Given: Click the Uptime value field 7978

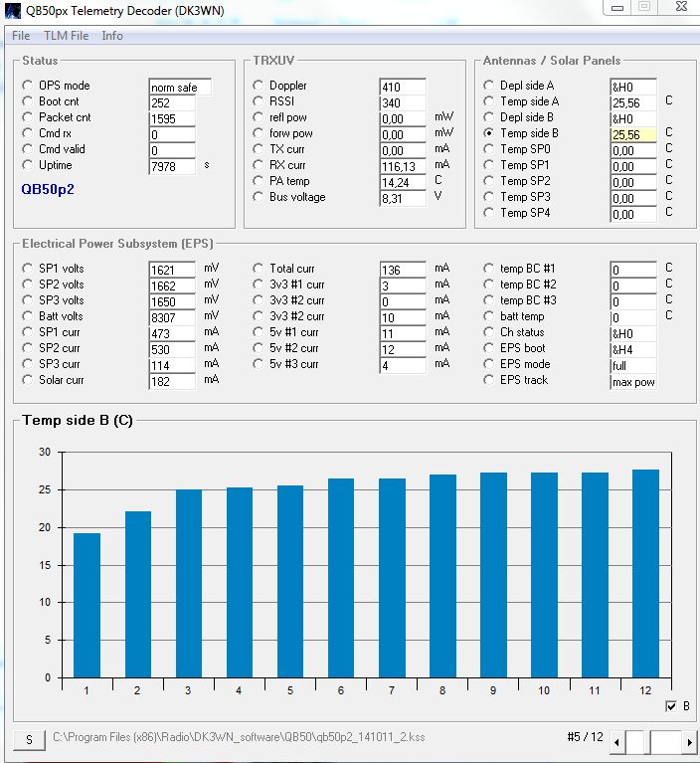Looking at the screenshot, I should 172,166.
